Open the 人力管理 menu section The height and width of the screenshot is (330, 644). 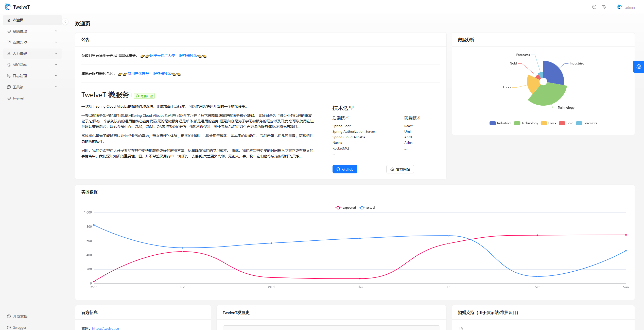coord(31,54)
